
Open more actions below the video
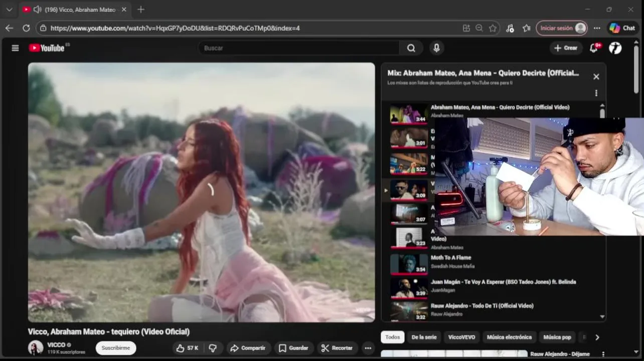click(x=368, y=348)
